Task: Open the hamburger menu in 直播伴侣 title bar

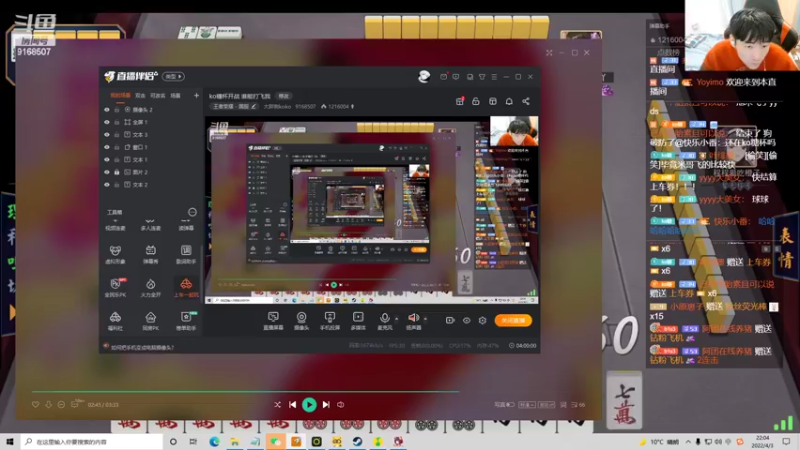Action: (x=494, y=77)
